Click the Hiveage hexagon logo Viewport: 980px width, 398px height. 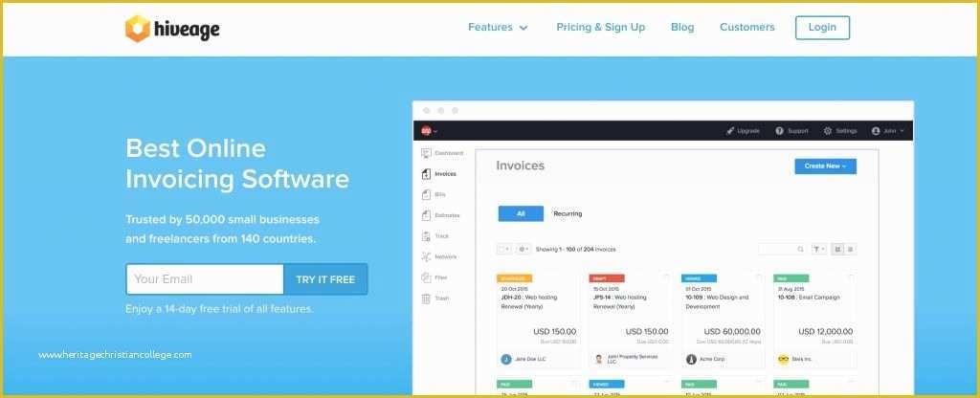[x=138, y=29]
